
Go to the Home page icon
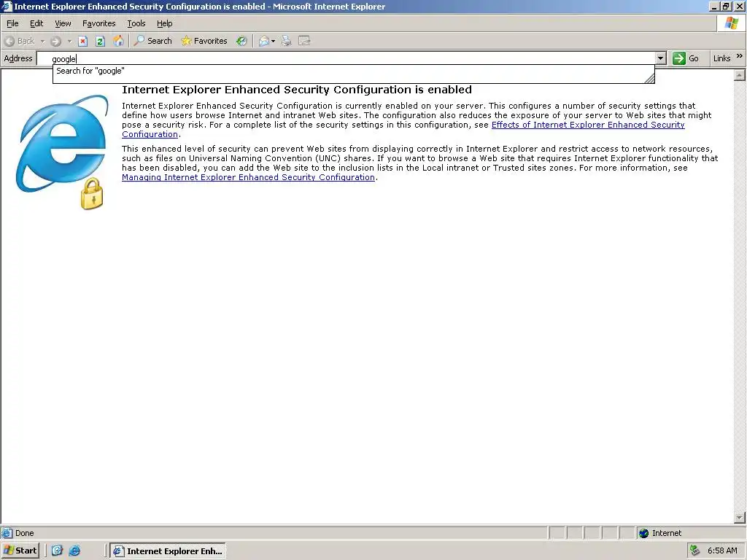[x=118, y=41]
